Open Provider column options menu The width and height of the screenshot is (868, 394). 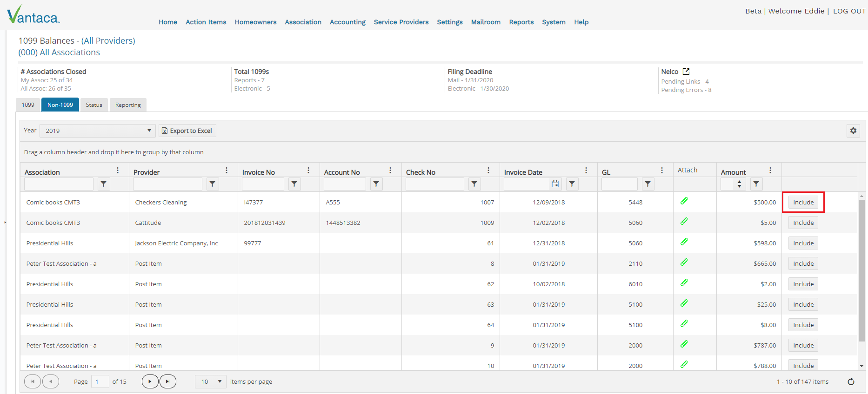point(227,171)
